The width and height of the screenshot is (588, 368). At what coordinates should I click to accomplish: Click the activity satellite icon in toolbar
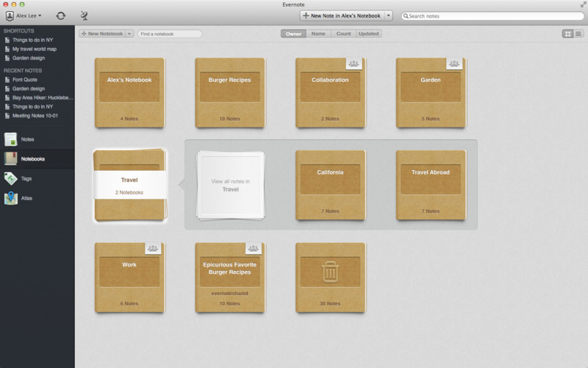click(85, 15)
